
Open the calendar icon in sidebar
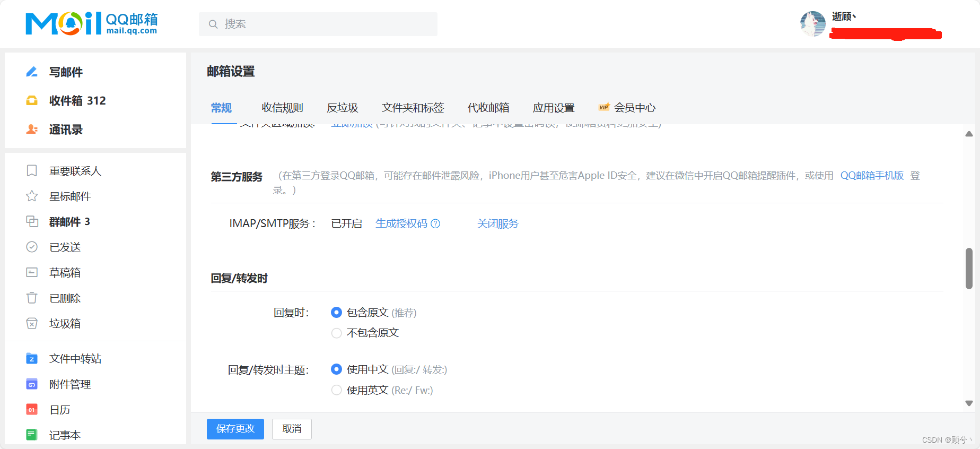point(32,410)
